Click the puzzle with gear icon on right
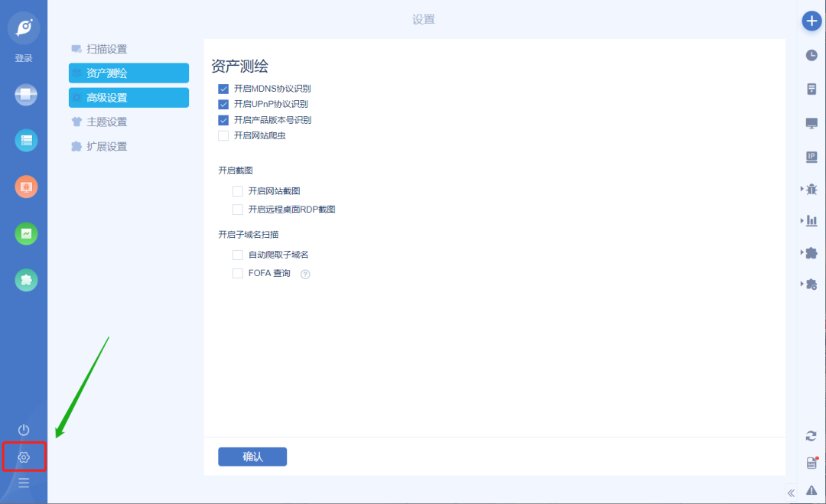The image size is (826, 504). click(x=811, y=285)
